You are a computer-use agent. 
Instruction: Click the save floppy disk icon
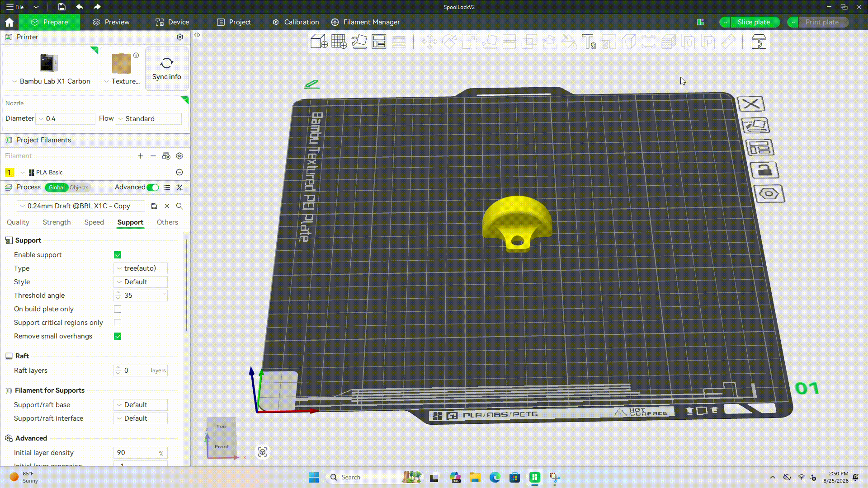coord(62,7)
